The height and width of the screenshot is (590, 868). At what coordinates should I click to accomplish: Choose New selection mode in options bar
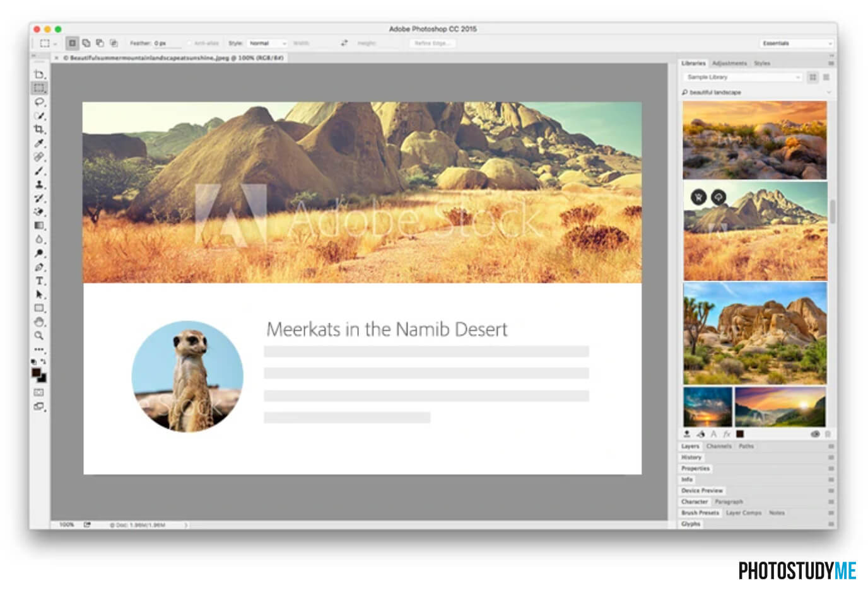click(72, 43)
